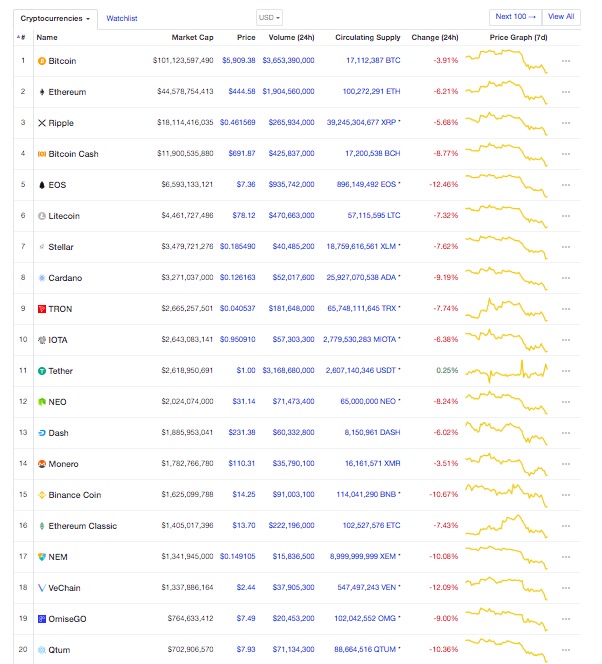Click Tether 0.25% change value

[447, 370]
